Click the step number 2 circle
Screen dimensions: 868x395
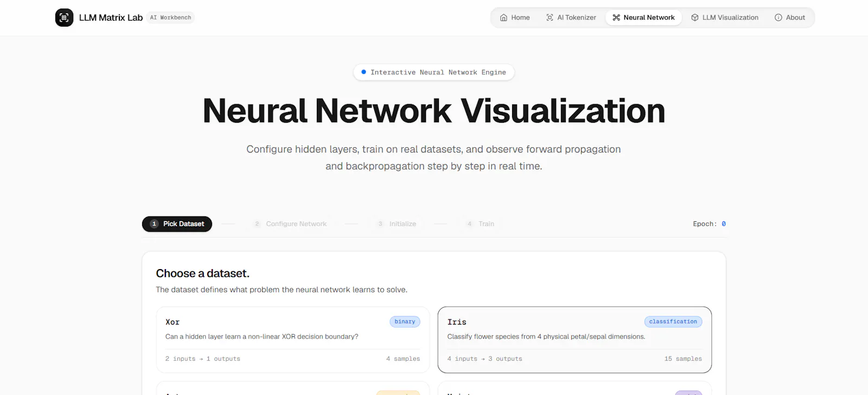coord(257,224)
